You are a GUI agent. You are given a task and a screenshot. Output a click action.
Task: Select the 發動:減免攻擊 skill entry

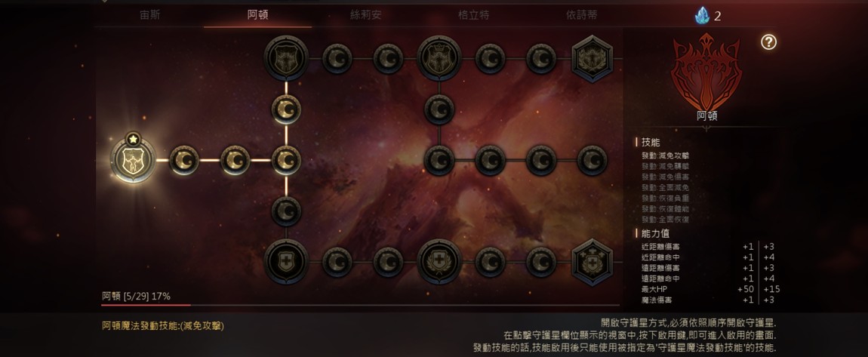666,156
